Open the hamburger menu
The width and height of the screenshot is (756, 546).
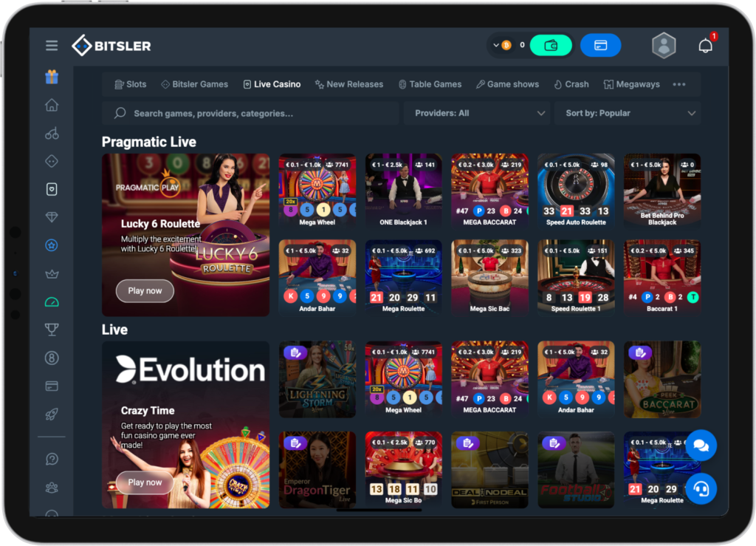pos(52,46)
